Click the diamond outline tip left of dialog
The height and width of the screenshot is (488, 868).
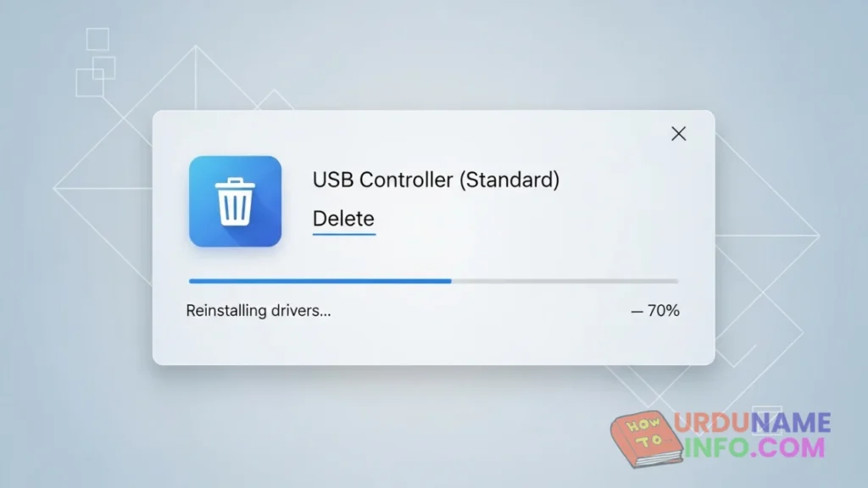click(x=55, y=188)
